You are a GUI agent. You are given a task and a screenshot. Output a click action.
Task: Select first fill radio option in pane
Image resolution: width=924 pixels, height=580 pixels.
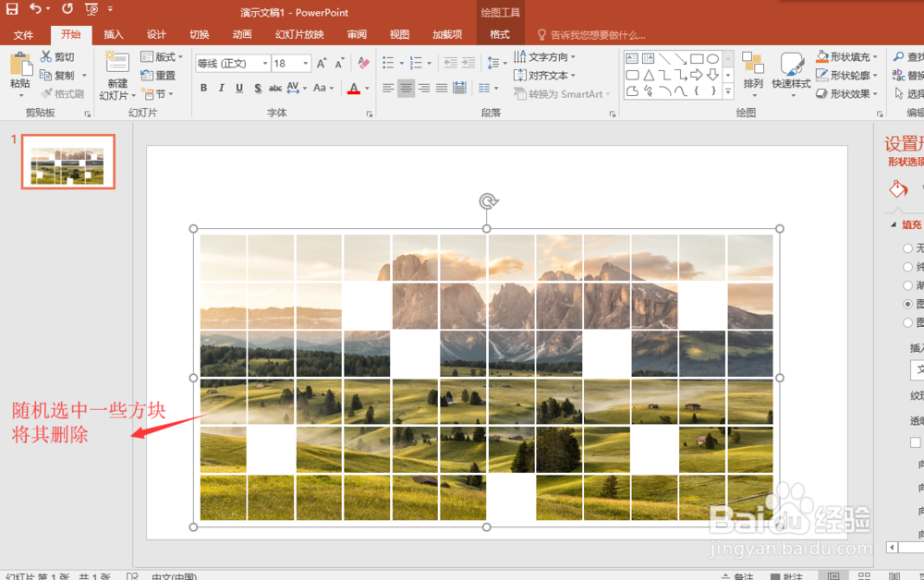(907, 248)
